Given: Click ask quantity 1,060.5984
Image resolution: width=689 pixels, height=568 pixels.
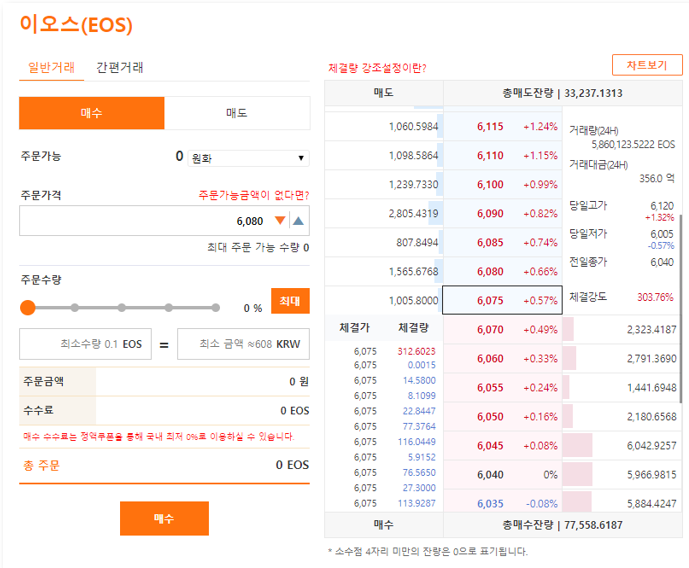Looking at the screenshot, I should [413, 127].
